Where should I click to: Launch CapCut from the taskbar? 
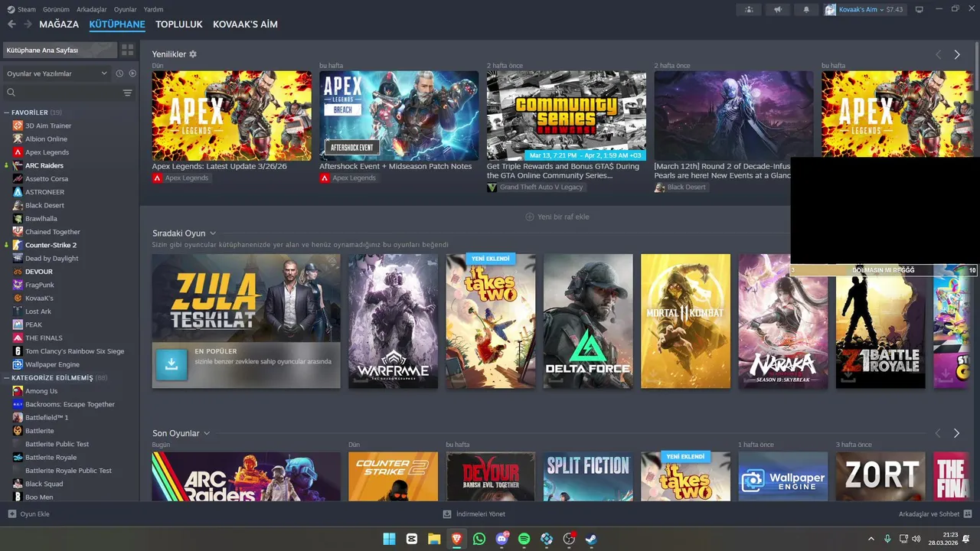pyautogui.click(x=412, y=539)
